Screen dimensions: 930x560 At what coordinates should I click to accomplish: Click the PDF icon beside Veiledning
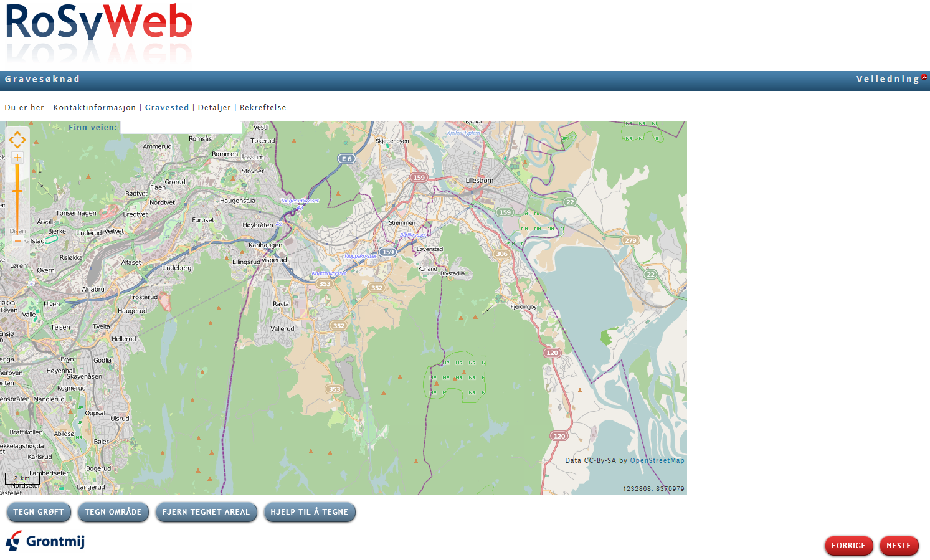(x=924, y=77)
